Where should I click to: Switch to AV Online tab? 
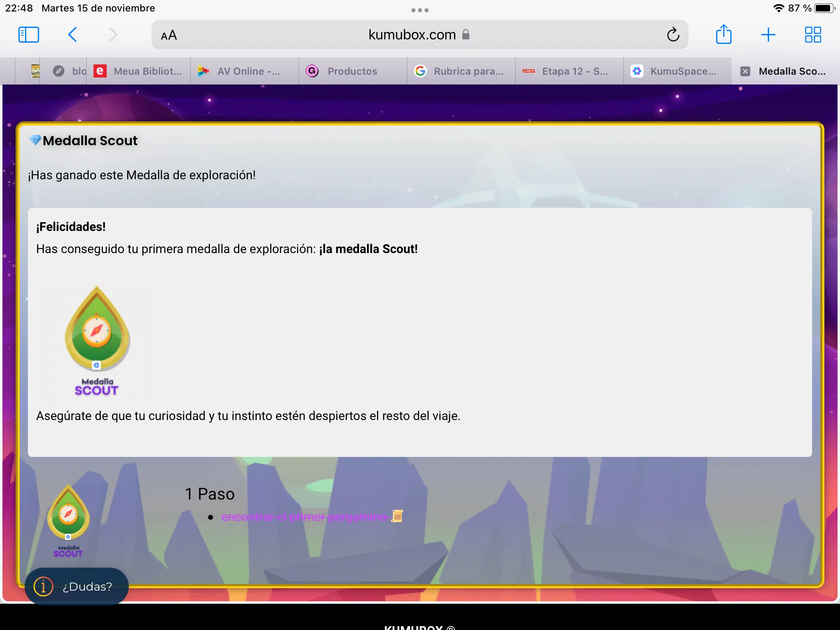click(244, 71)
